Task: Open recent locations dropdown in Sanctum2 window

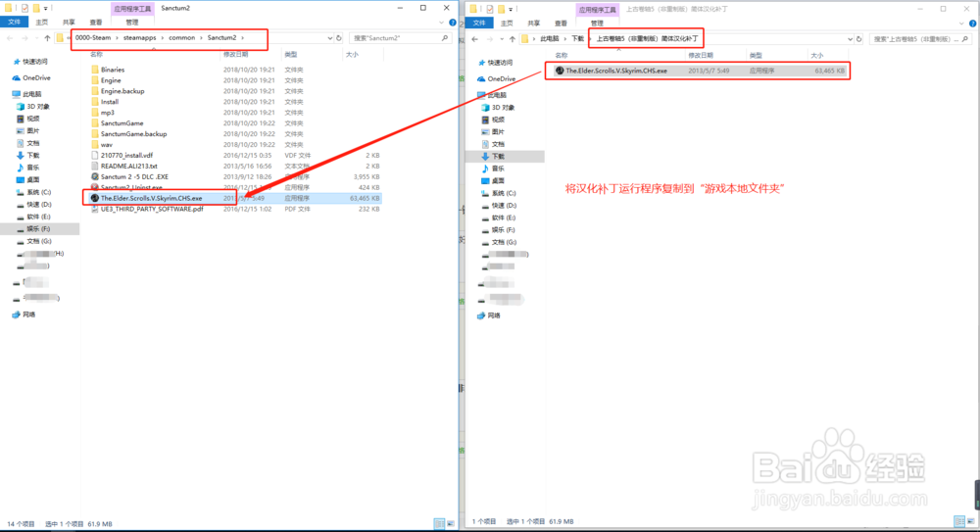Action: pos(37,38)
